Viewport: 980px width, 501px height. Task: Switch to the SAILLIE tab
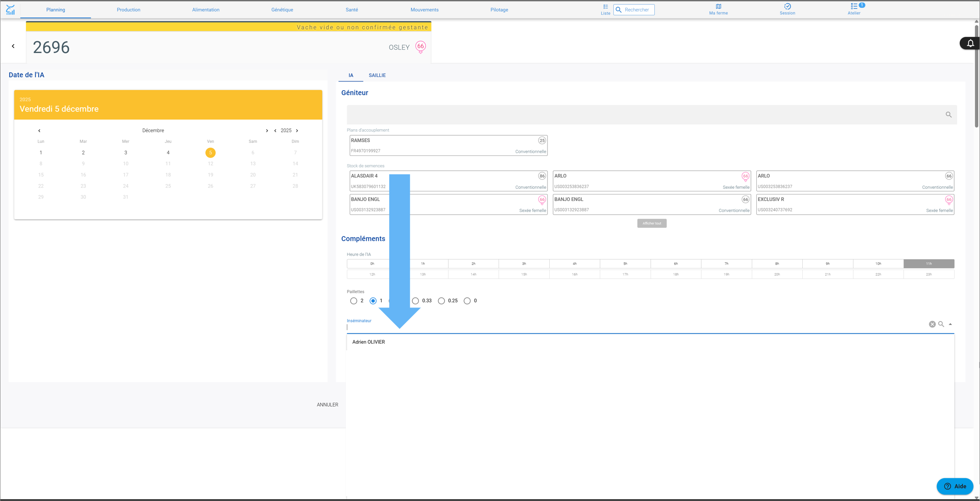[x=377, y=75]
